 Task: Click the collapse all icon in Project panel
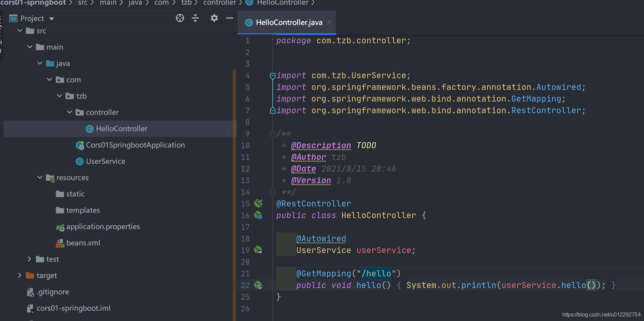[x=195, y=18]
